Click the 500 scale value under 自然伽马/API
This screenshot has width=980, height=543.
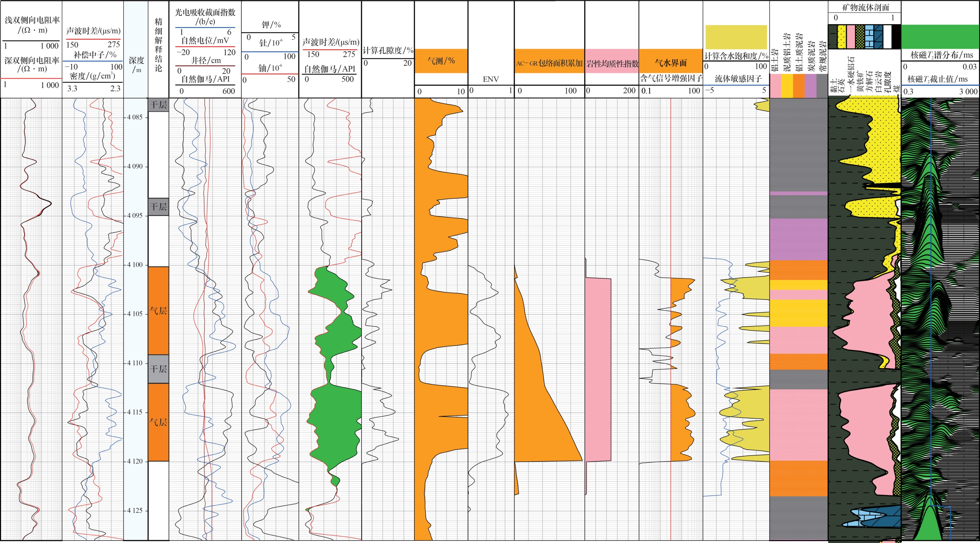347,79
